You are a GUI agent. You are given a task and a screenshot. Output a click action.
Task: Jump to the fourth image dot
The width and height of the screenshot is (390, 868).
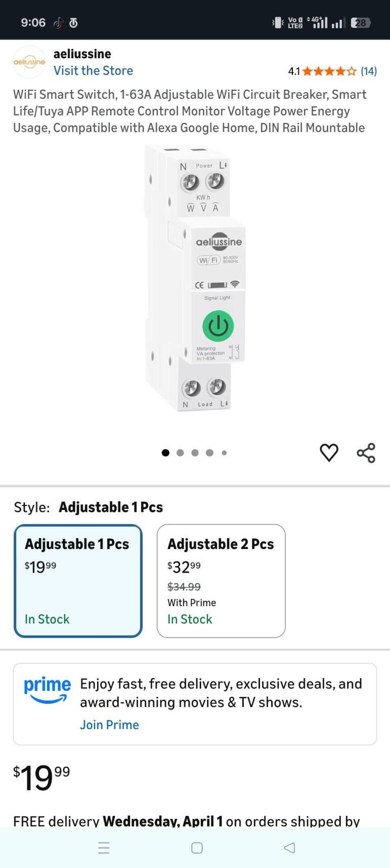pos(209,453)
